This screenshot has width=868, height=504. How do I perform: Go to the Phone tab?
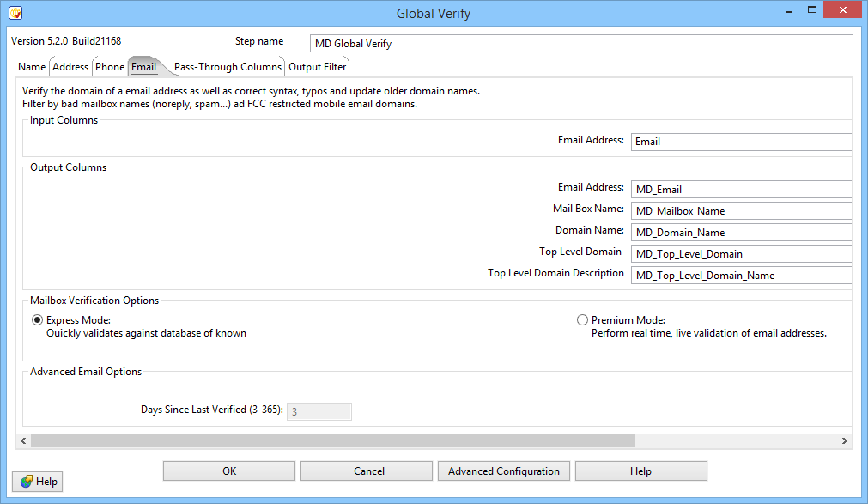[x=110, y=67]
